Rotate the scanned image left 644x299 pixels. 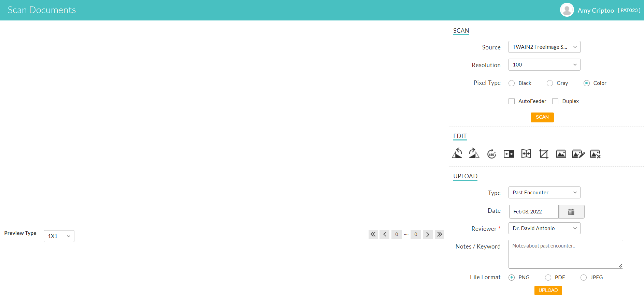point(457,154)
